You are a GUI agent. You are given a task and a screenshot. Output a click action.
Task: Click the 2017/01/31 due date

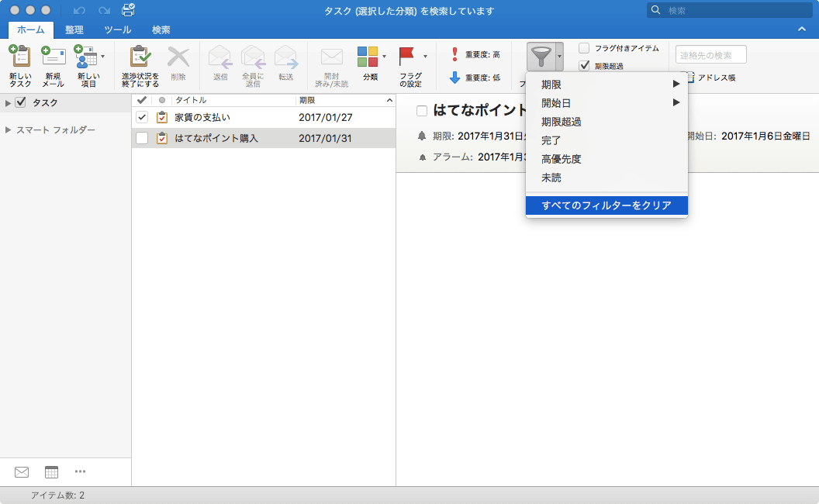click(326, 138)
